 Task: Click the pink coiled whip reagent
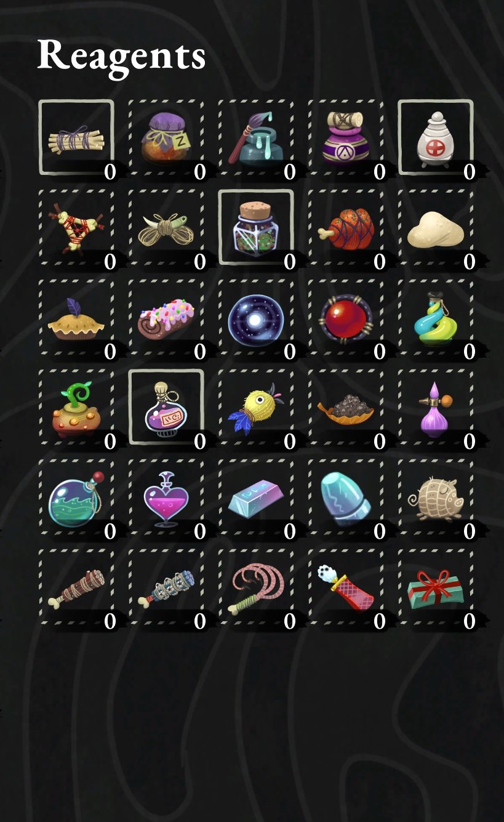256,587
